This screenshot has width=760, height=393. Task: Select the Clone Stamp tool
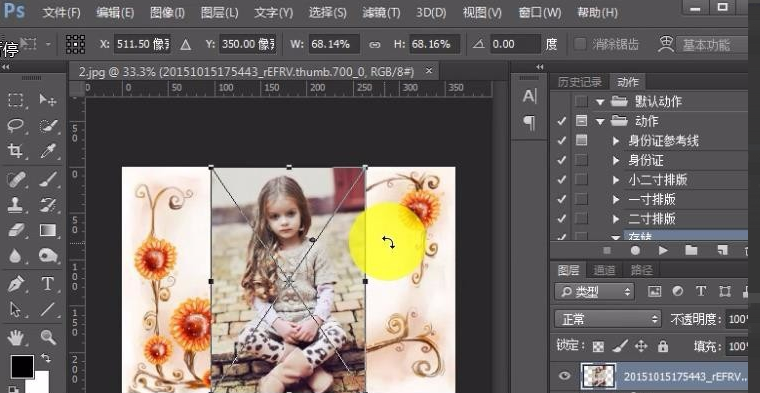pos(16,204)
